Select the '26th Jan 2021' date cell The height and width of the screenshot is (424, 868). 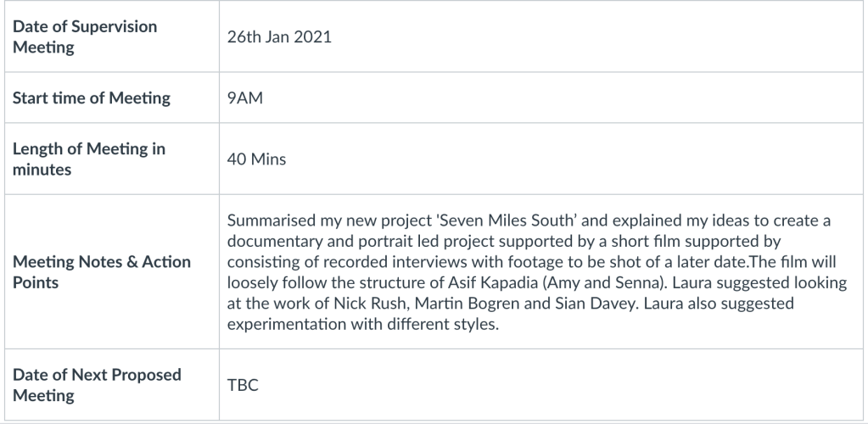tap(279, 37)
